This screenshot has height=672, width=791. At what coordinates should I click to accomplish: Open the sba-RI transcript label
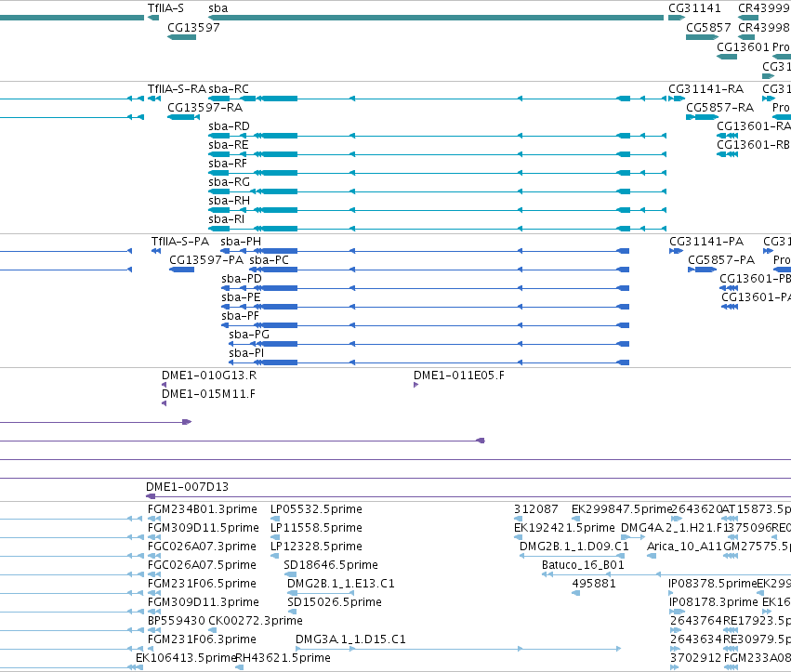click(x=226, y=219)
